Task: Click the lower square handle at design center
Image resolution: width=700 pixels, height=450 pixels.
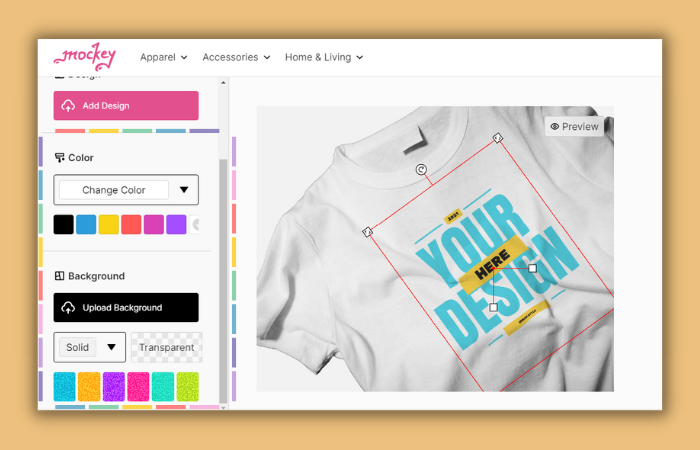Action: (x=493, y=307)
